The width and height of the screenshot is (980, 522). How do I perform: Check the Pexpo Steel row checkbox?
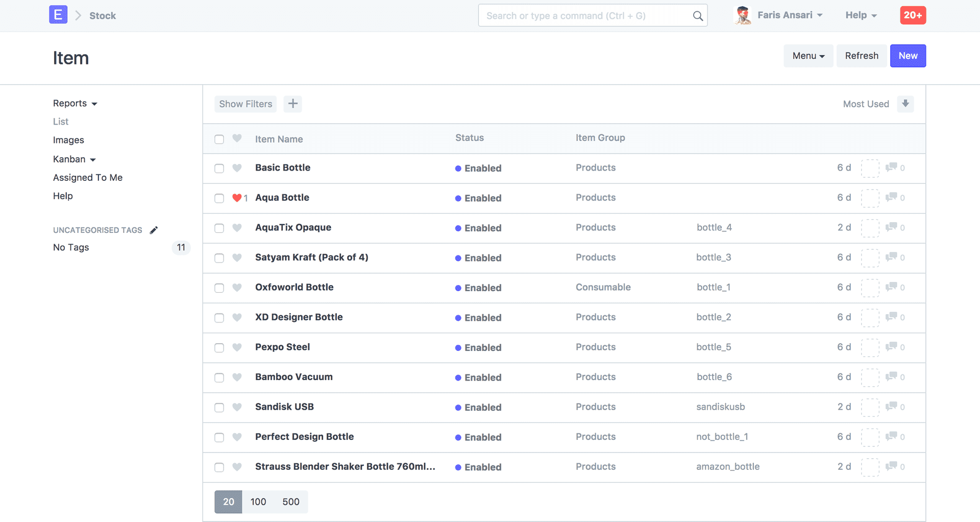tap(219, 348)
